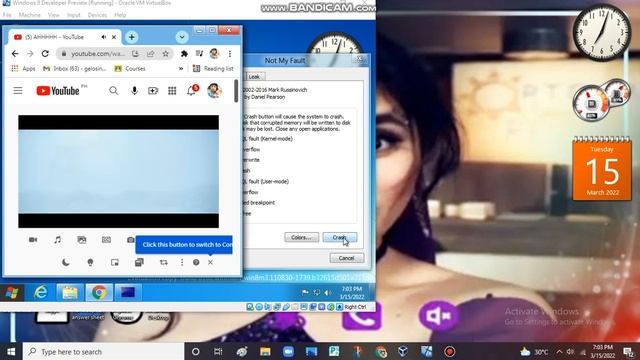Click the Chrome profile avatar in toolbar
Screen dimensions: 640x360
214,53
